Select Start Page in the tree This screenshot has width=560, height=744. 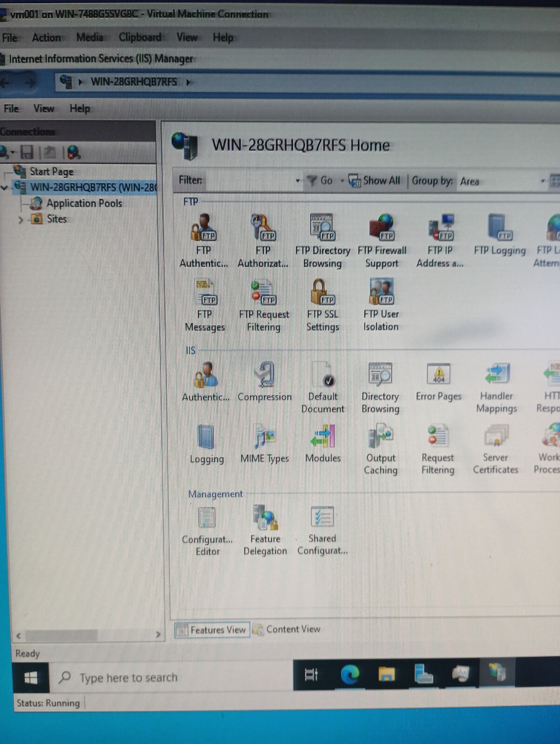tap(52, 172)
